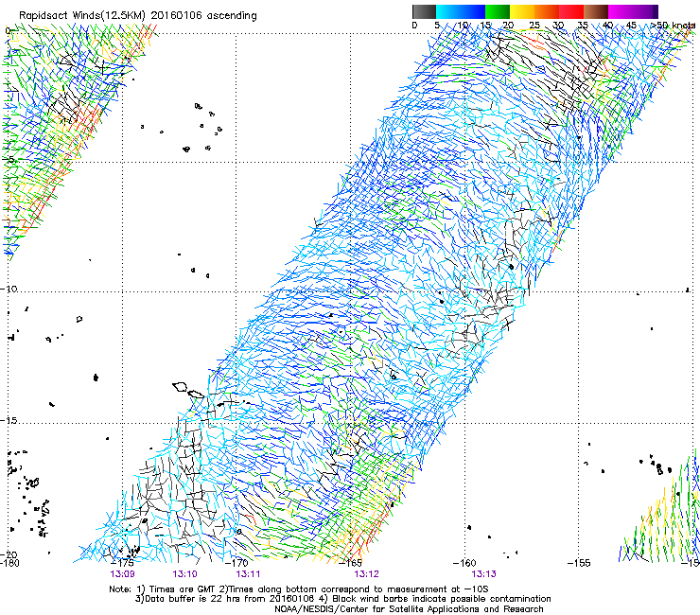
Task: Click the cyan-blue 5-15 knots color band
Action: pyautogui.click(x=461, y=11)
